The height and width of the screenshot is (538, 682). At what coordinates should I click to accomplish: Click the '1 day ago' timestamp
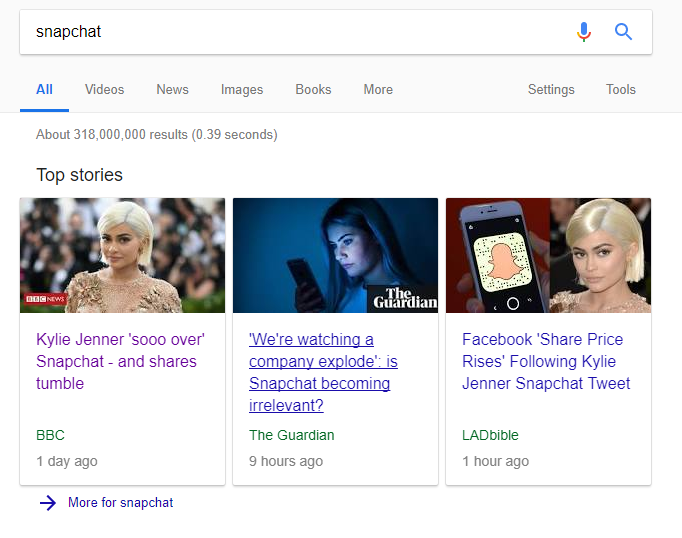tap(67, 461)
